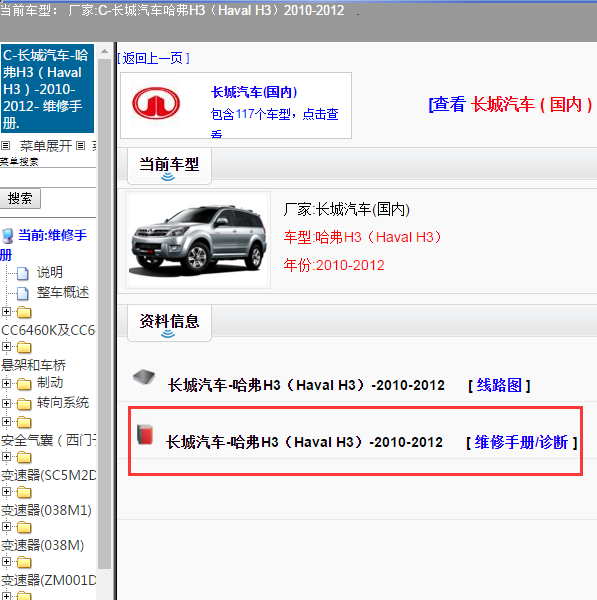597x600 pixels.
Task: Click 包含117个车型 link text
Action: [274, 114]
